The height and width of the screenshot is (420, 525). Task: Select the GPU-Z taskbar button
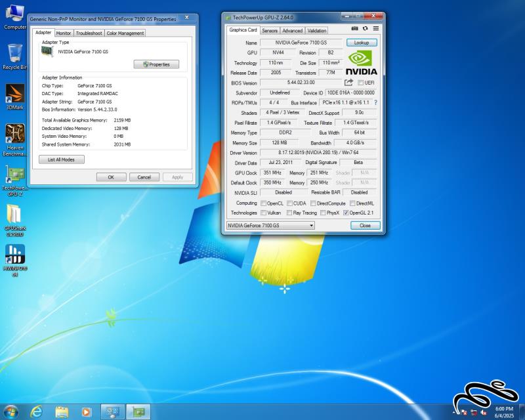[138, 411]
